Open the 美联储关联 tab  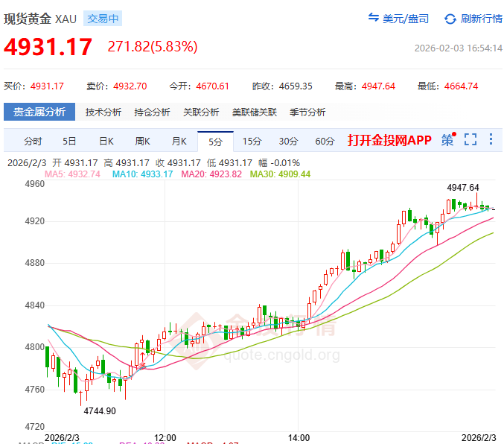click(255, 112)
